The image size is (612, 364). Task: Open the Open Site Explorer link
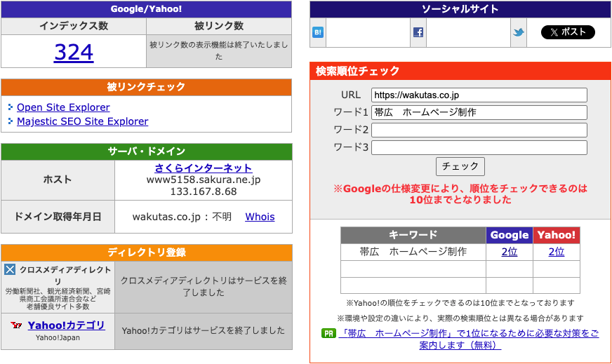[x=63, y=107]
